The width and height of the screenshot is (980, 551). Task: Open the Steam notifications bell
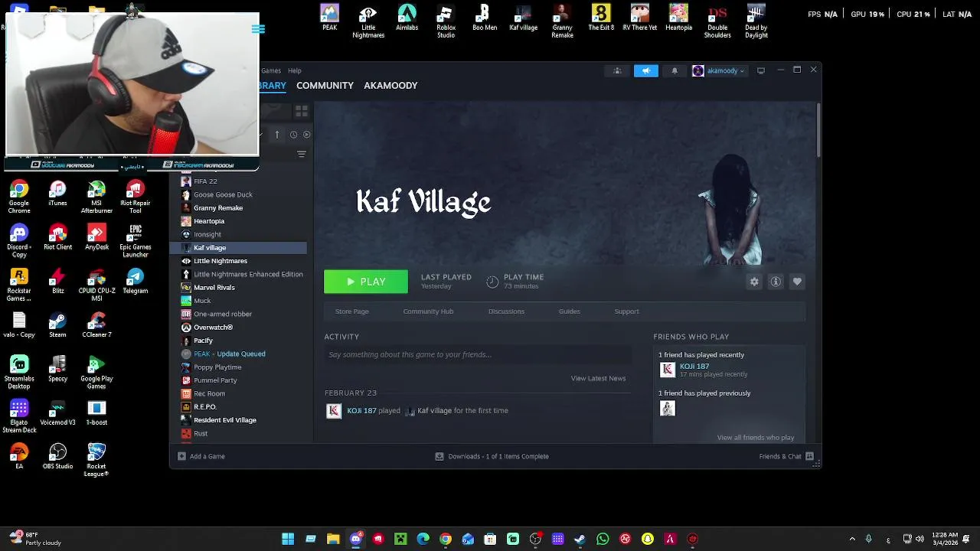[675, 70]
